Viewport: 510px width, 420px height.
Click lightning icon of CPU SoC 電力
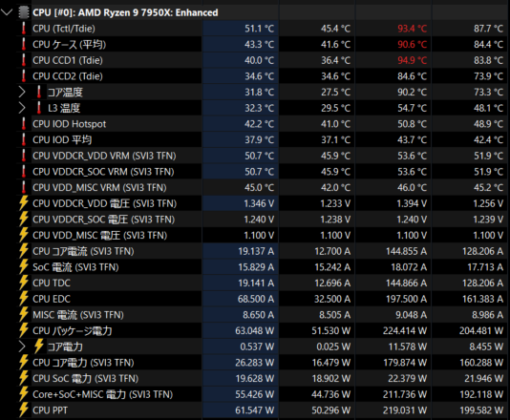click(x=24, y=379)
